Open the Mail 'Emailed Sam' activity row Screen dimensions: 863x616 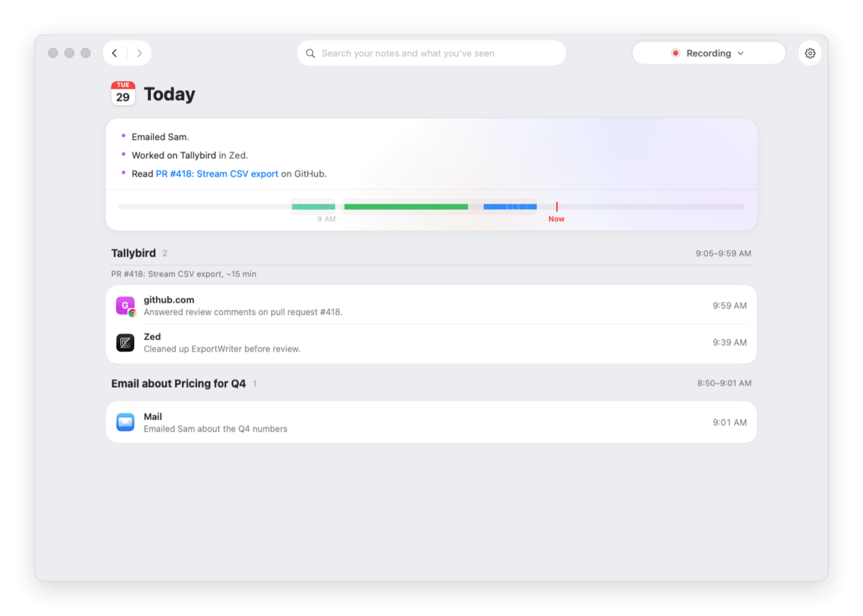point(431,422)
